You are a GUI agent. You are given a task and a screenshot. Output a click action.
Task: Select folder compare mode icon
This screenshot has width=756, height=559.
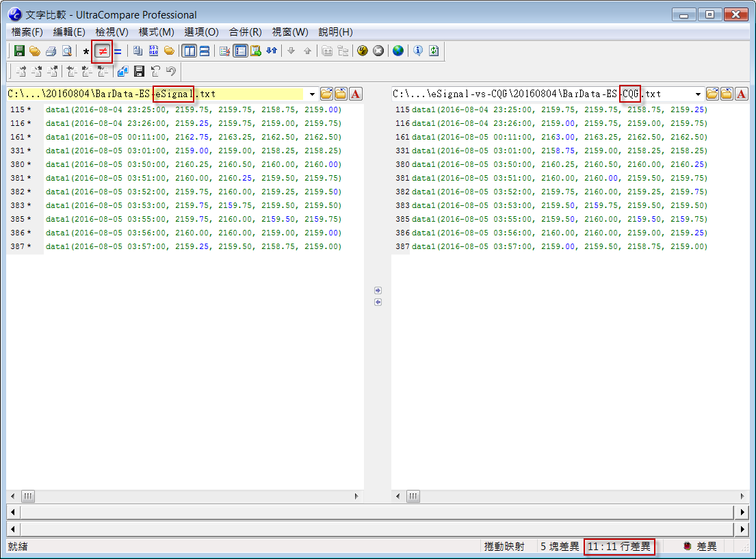[169, 51]
